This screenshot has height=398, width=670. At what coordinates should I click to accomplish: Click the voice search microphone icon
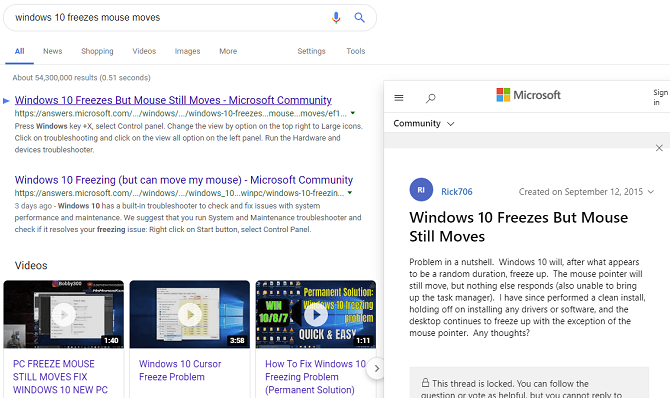[336, 18]
